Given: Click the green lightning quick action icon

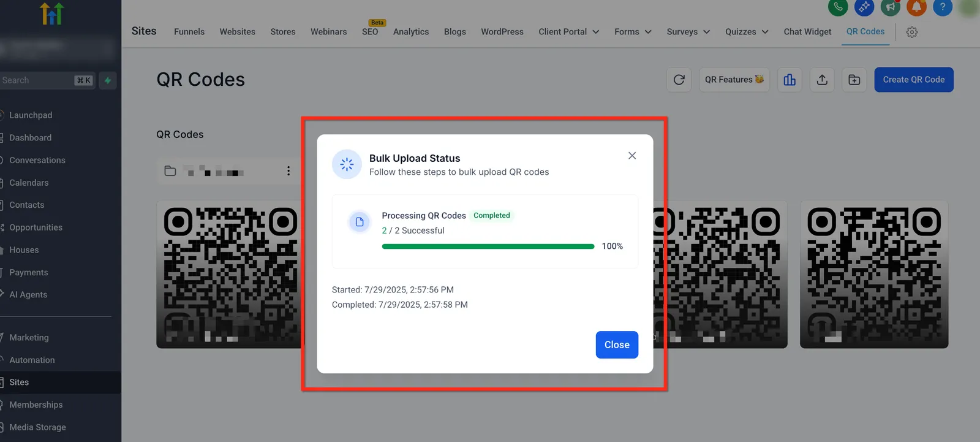Looking at the screenshot, I should pyautogui.click(x=108, y=80).
